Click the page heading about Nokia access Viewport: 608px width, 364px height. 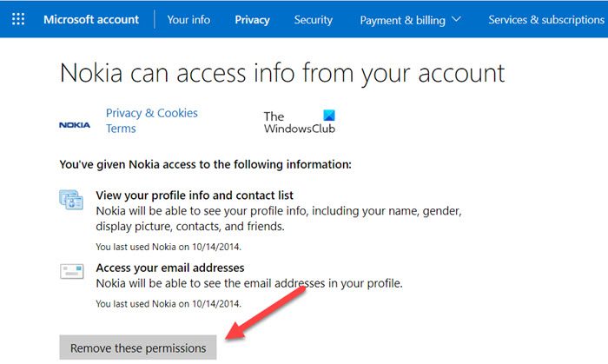pyautogui.click(x=282, y=72)
